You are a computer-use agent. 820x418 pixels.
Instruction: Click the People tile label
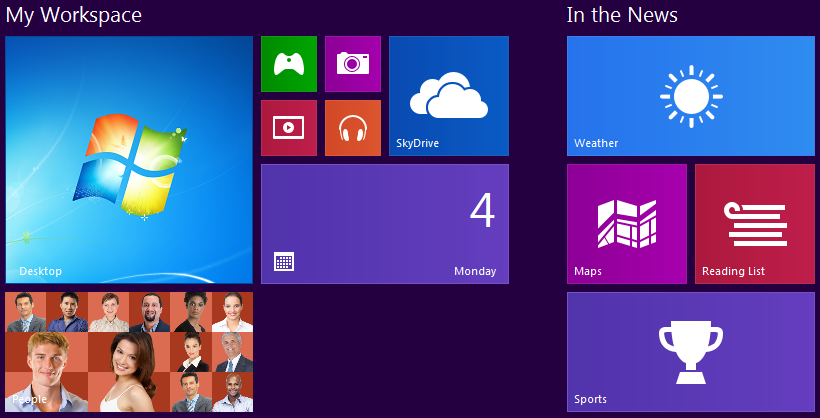click(x=29, y=399)
